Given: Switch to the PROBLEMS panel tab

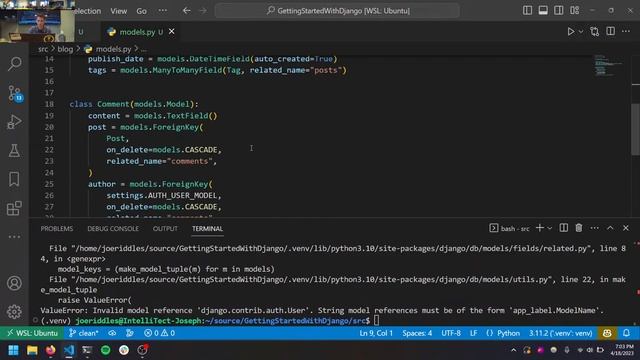Looking at the screenshot, I should tap(57, 229).
